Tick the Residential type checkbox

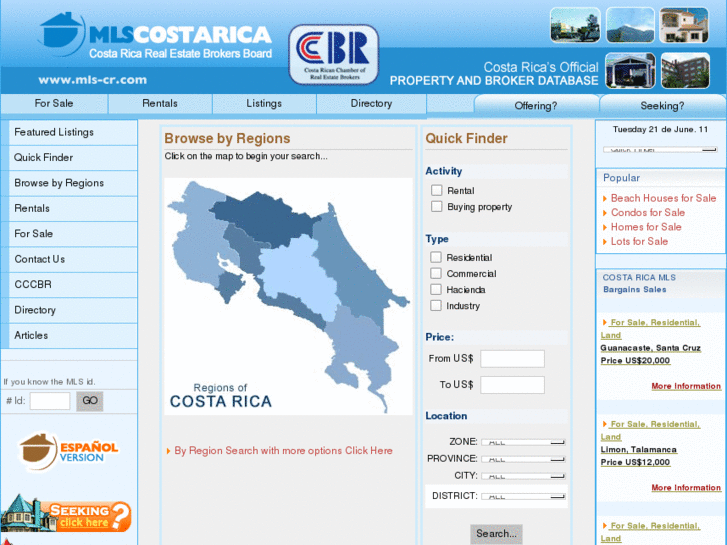[435, 257]
